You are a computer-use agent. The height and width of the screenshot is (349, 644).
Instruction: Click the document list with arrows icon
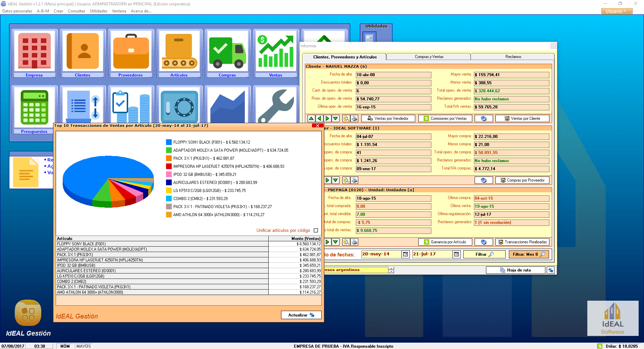click(x=83, y=106)
